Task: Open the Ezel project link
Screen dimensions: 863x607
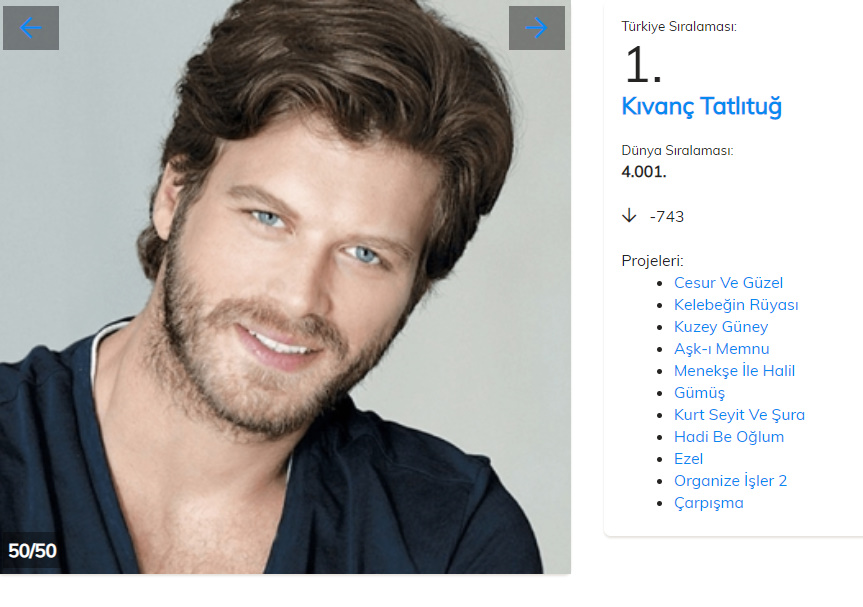Action: tap(689, 459)
